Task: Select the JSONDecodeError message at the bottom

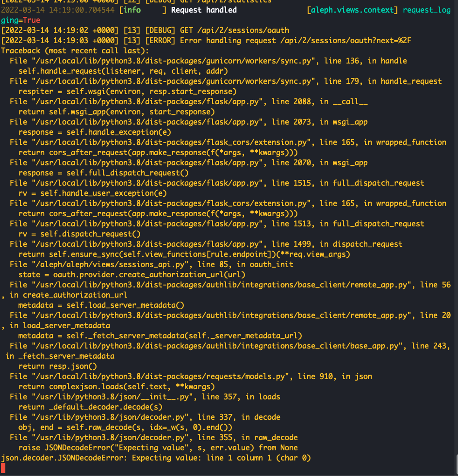Action: coord(155,458)
